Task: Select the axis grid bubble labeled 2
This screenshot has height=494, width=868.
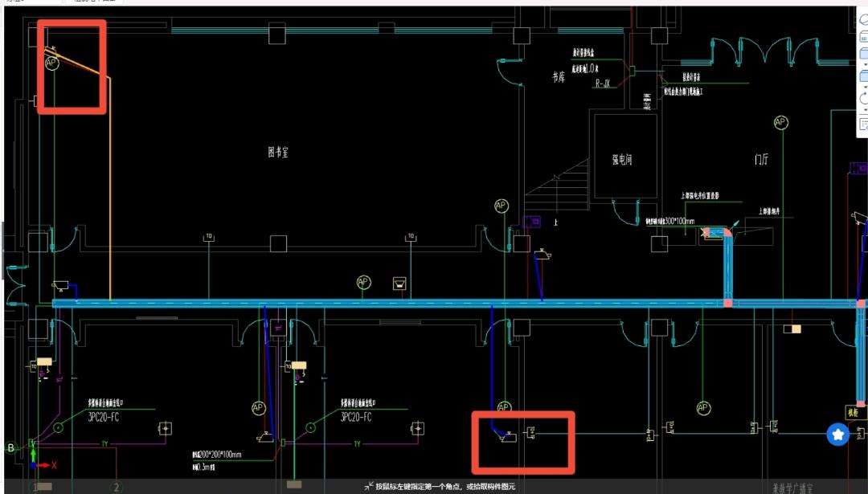Action: click(117, 488)
